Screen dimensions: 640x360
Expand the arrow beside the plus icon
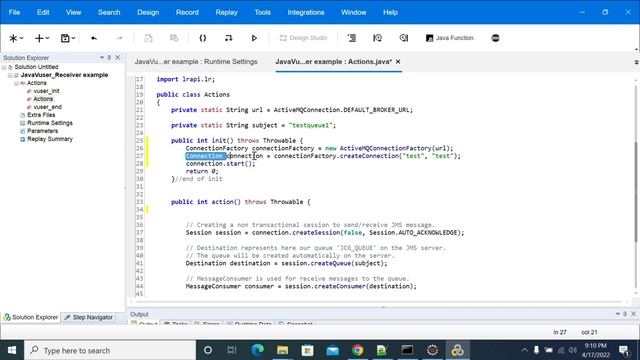click(x=47, y=38)
